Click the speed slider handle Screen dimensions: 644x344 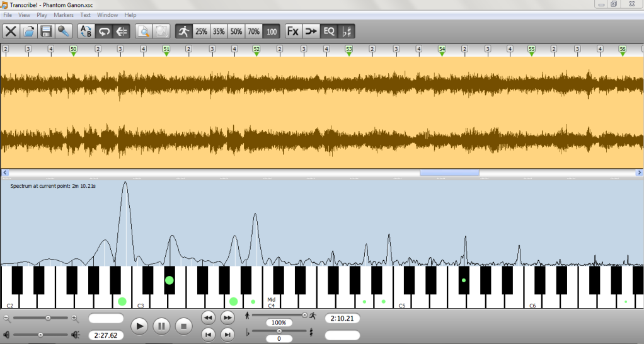(305, 315)
